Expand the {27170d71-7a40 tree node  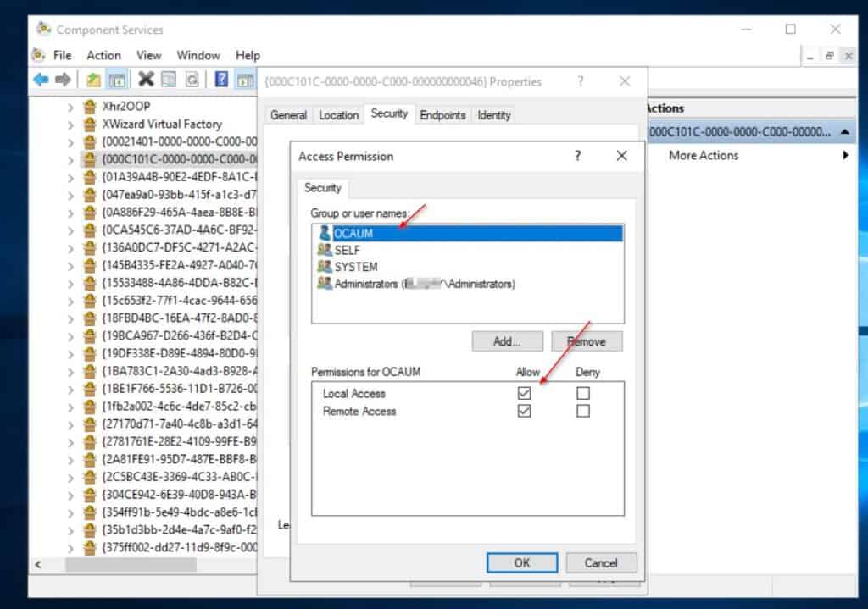70,425
